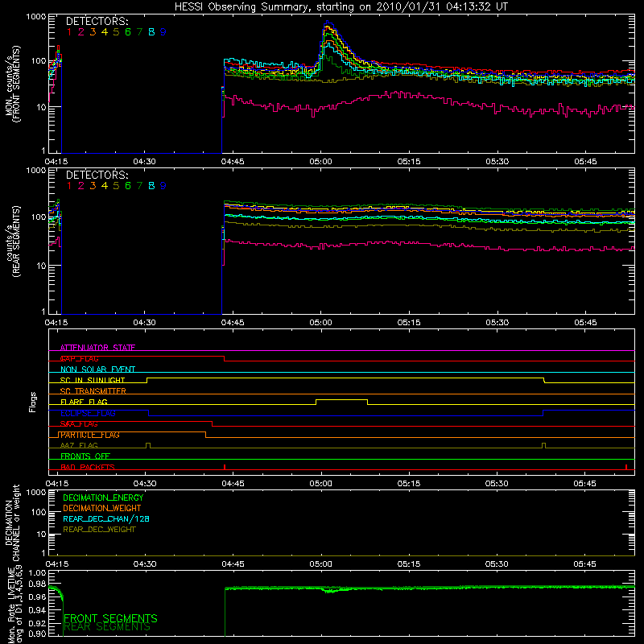Click DETECTORS: label in front segments panel
Image resolution: width=644 pixels, height=644 pixels.
click(97, 22)
